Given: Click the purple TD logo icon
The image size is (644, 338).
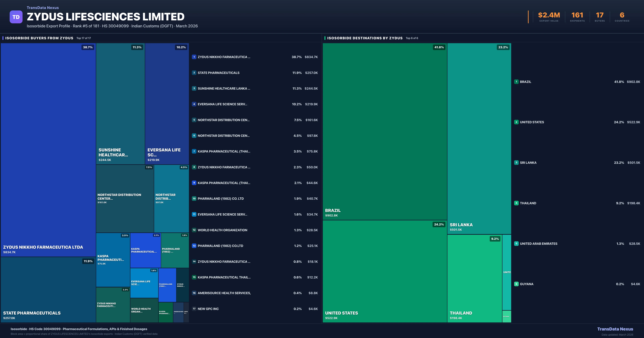Looking at the screenshot, I should click(16, 17).
